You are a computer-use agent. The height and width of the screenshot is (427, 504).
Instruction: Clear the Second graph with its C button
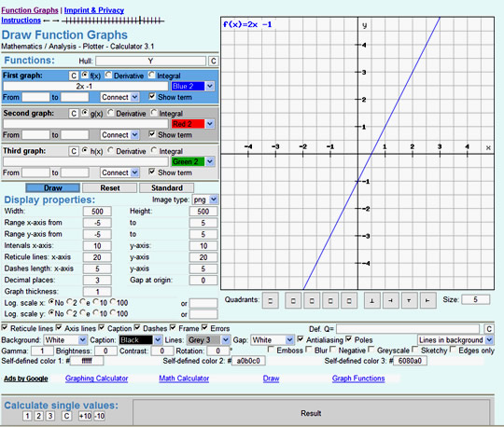point(74,114)
